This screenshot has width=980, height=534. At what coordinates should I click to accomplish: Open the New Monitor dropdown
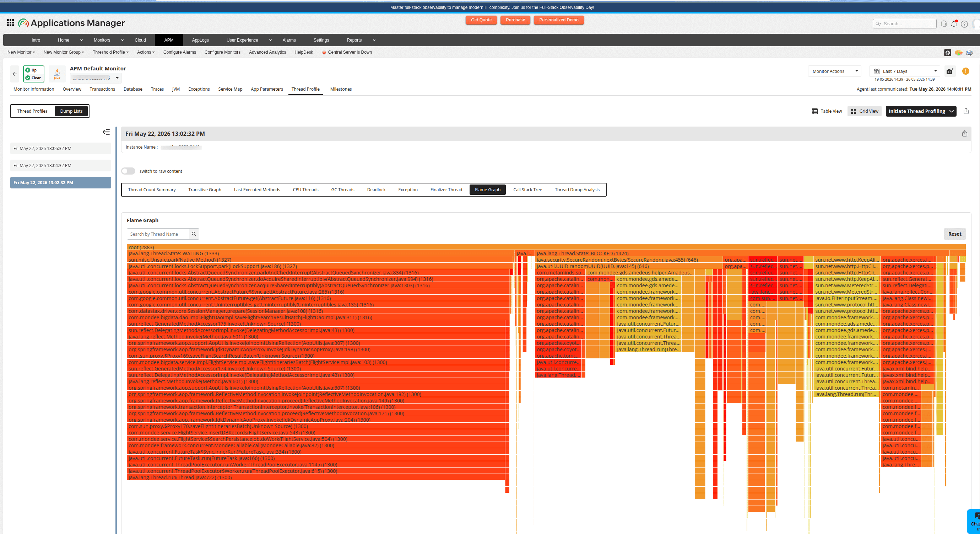tap(21, 52)
